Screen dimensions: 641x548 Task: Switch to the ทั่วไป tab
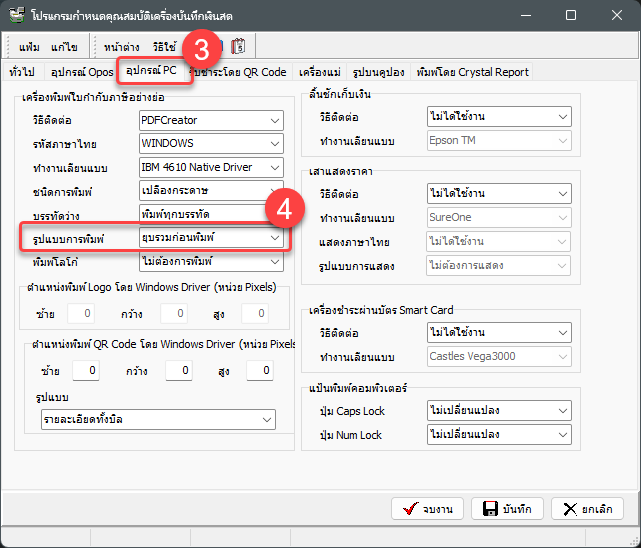pyautogui.click(x=21, y=72)
